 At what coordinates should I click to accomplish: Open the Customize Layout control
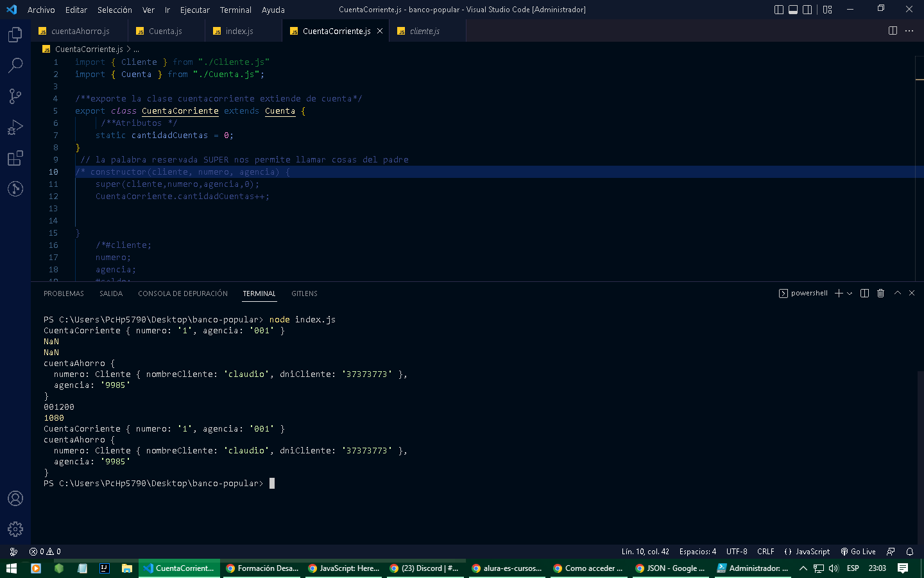(828, 10)
